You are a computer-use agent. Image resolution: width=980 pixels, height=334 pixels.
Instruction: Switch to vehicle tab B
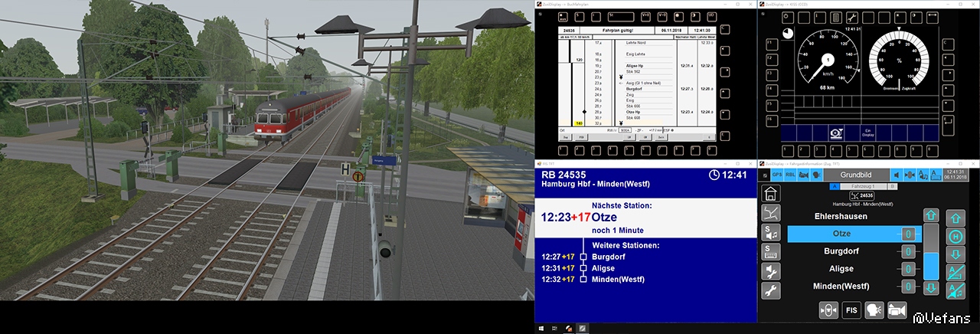click(x=892, y=187)
